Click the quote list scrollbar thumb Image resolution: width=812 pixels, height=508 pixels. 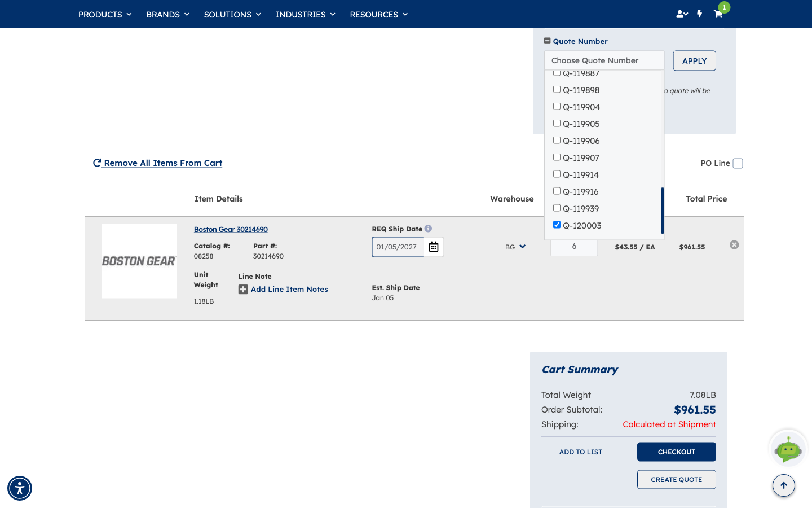pyautogui.click(x=663, y=211)
